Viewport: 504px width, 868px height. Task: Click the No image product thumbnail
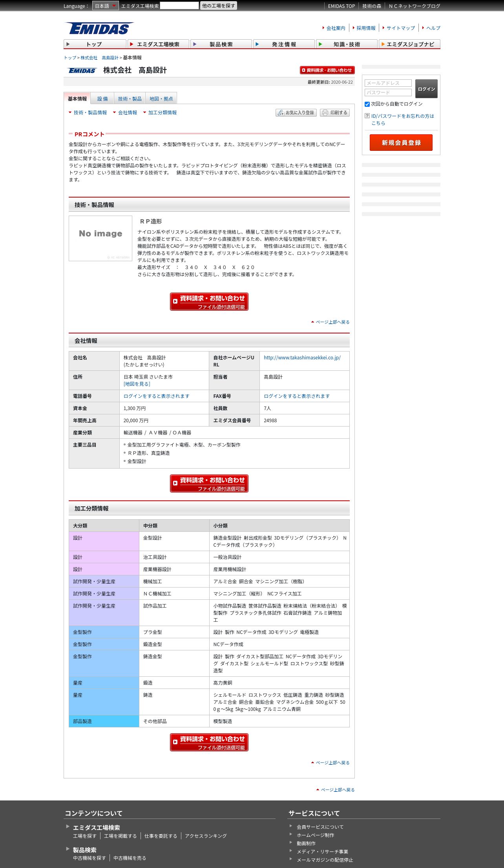point(100,238)
